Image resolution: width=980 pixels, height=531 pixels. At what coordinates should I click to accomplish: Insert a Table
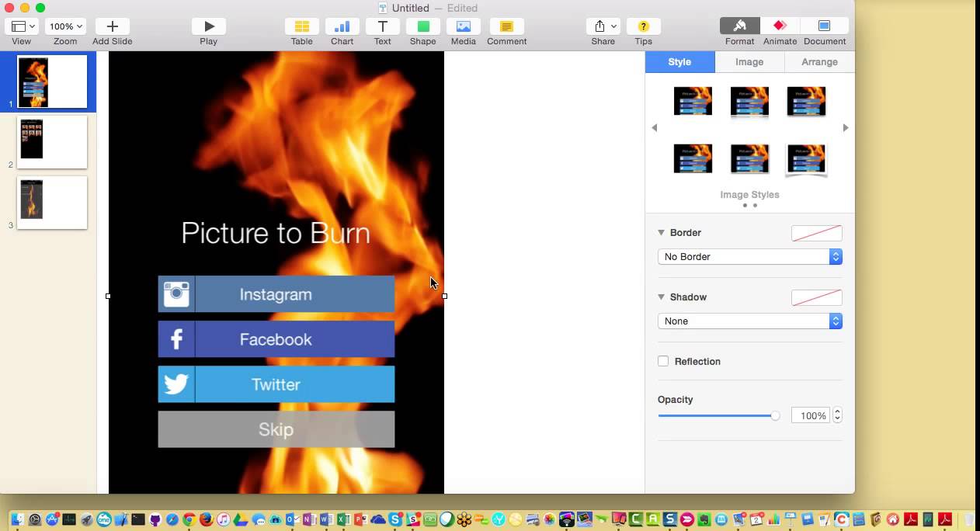(x=302, y=26)
